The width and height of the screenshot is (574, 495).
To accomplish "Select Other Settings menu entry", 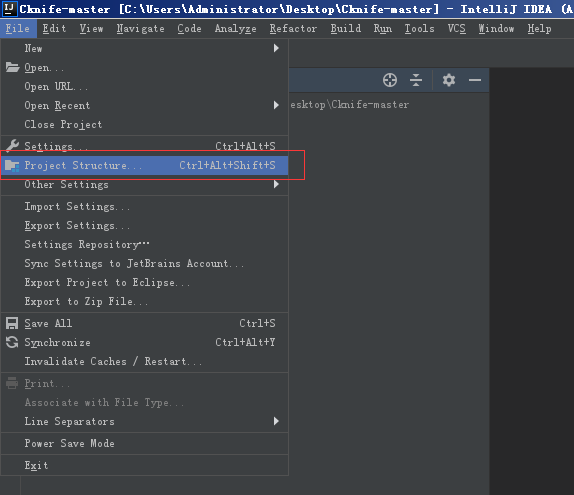I will tap(144, 185).
